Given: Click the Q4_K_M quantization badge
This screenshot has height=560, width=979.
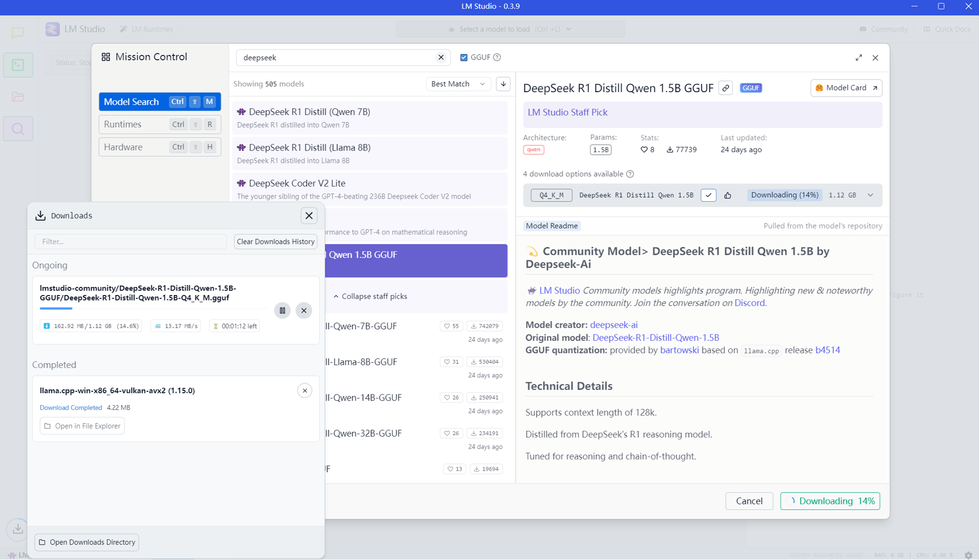Looking at the screenshot, I should [x=552, y=195].
